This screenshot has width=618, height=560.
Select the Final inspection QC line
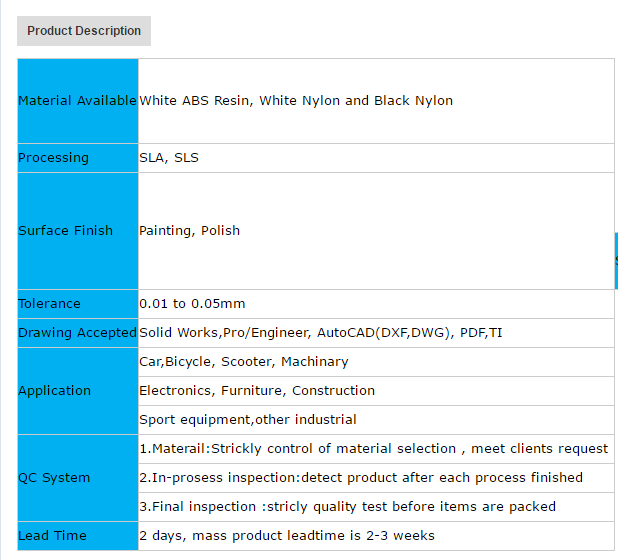347,507
